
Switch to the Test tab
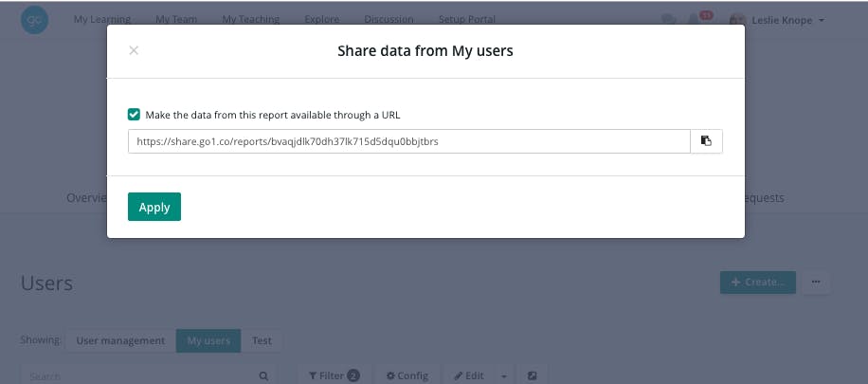[262, 340]
